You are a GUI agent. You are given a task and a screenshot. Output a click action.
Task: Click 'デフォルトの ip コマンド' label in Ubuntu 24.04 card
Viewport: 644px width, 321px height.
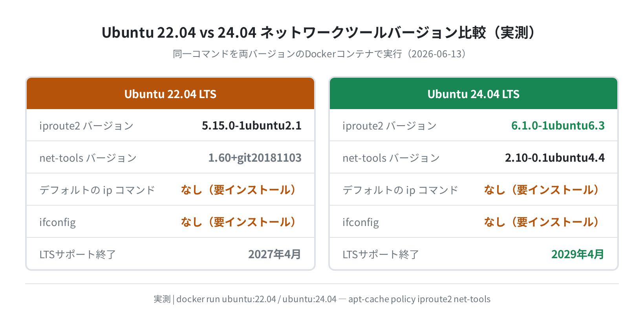(x=400, y=190)
